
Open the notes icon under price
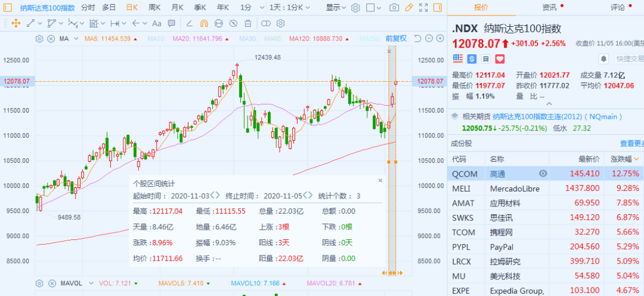coord(485,59)
